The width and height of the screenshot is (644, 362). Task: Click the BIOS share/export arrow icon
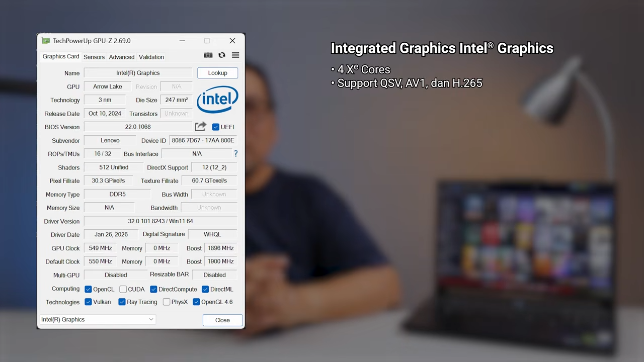pyautogui.click(x=200, y=127)
